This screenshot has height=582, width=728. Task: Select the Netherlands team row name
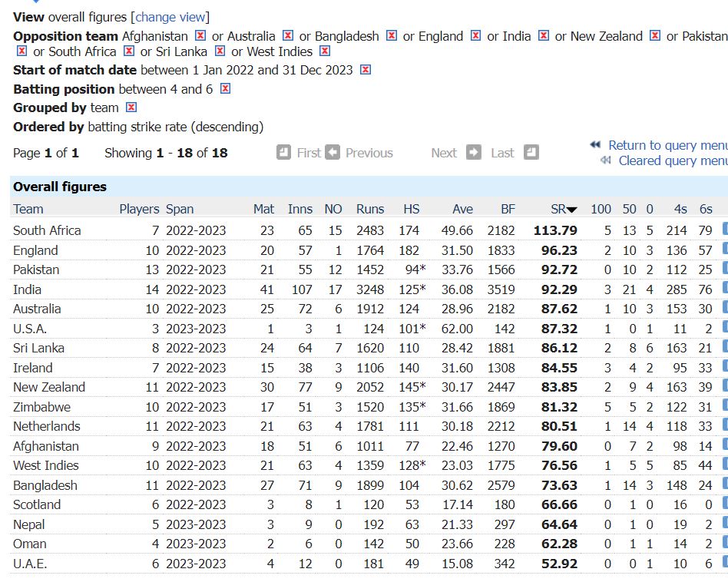click(x=46, y=427)
